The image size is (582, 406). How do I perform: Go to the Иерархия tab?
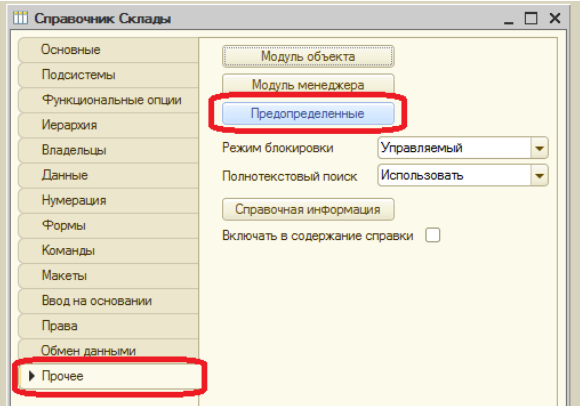108,125
